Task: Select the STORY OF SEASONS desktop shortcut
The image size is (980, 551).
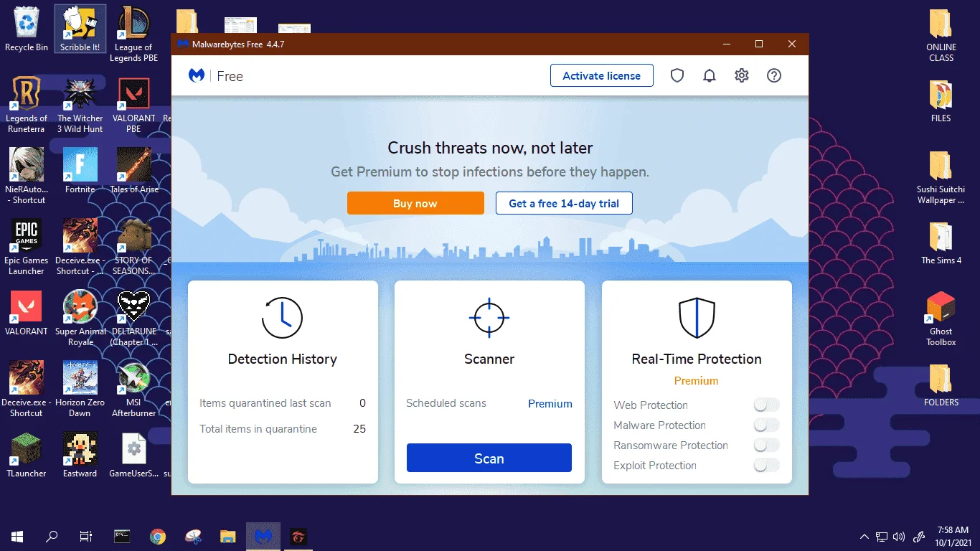Action: point(134,248)
